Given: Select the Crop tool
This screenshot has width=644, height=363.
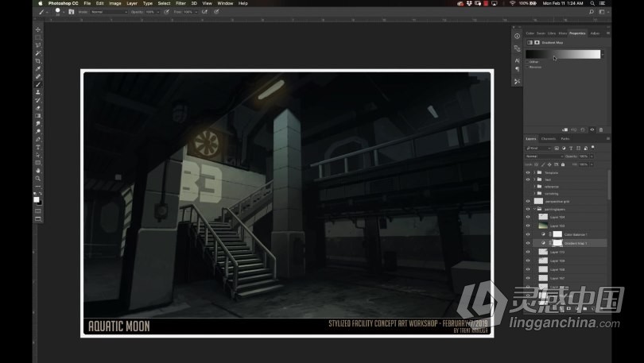Looking at the screenshot, I should pos(38,60).
